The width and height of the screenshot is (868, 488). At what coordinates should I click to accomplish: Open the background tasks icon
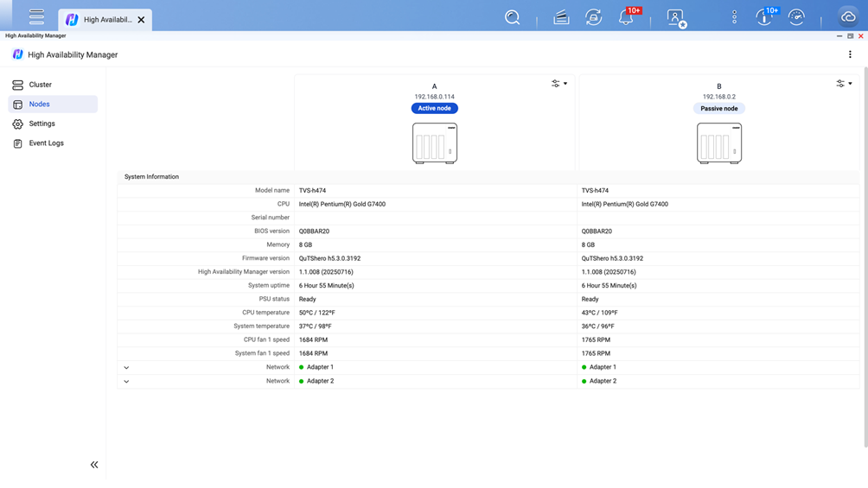[x=561, y=17]
